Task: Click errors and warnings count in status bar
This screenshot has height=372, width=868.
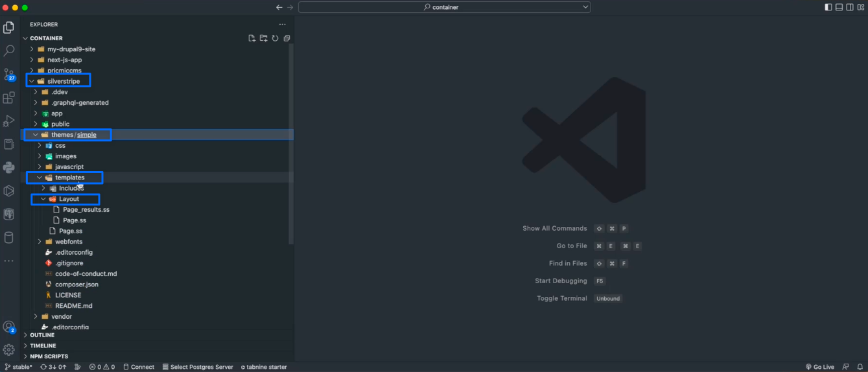Action: (x=102, y=367)
